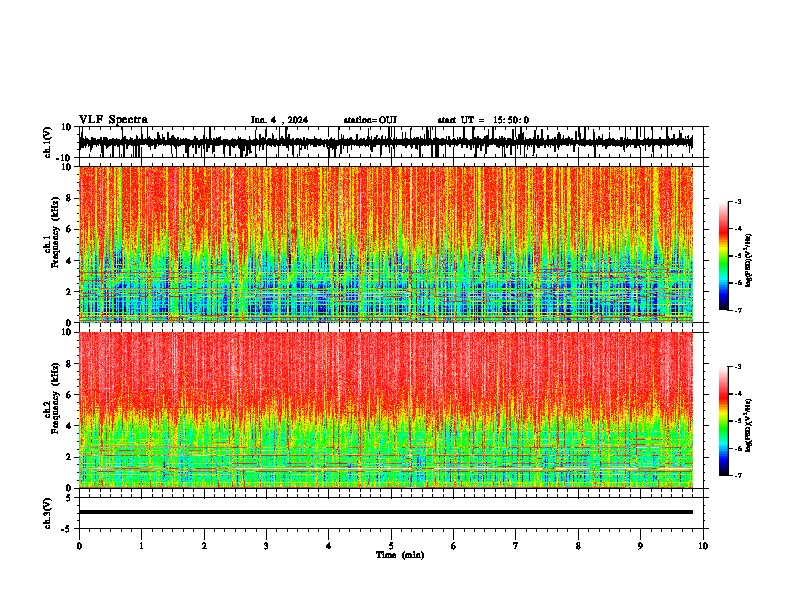Click time axis tick label '7'
Viewport: 792px width, 612px height.
[x=516, y=546]
